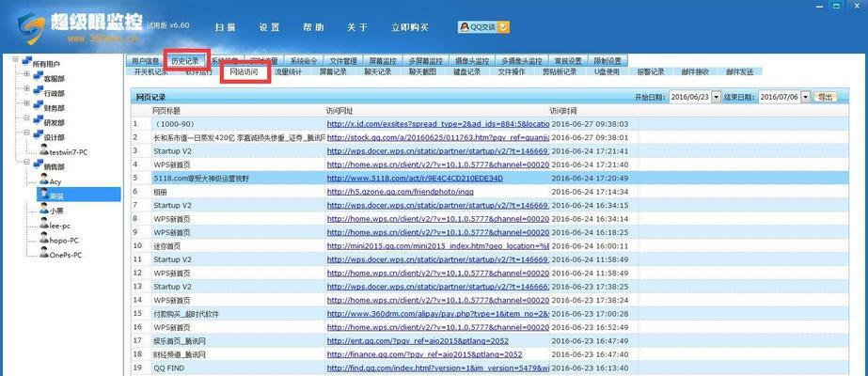
Task: Collapse the 研发部 tree node
Action: point(26,117)
